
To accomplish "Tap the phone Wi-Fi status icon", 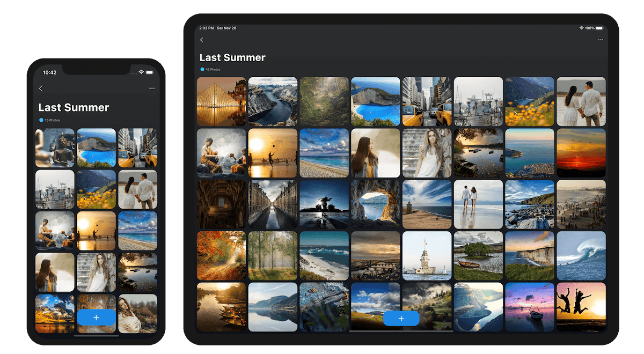I will (141, 72).
